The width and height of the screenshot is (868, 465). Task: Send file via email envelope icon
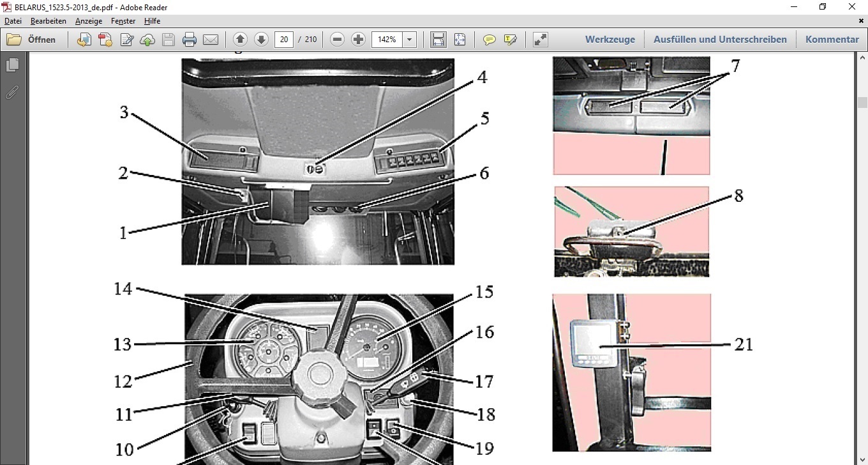tap(211, 40)
